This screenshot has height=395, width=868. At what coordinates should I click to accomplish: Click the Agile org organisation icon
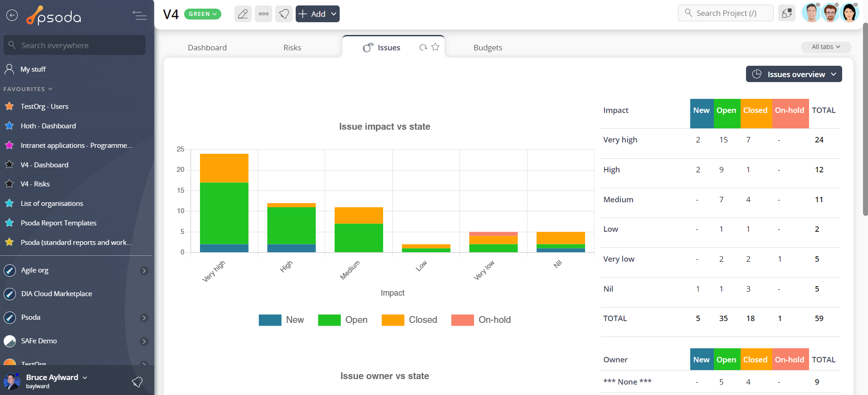click(x=10, y=270)
